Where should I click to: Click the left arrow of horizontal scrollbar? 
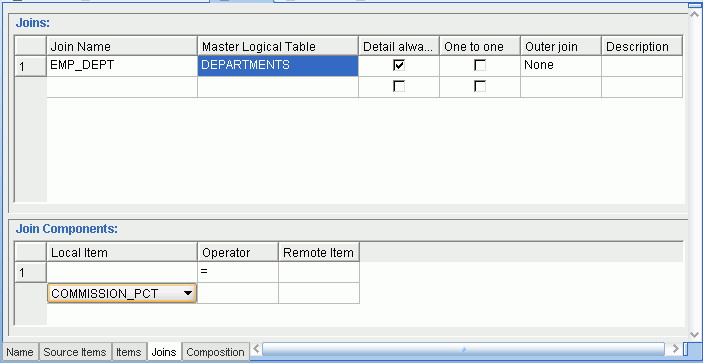pyautogui.click(x=256, y=349)
